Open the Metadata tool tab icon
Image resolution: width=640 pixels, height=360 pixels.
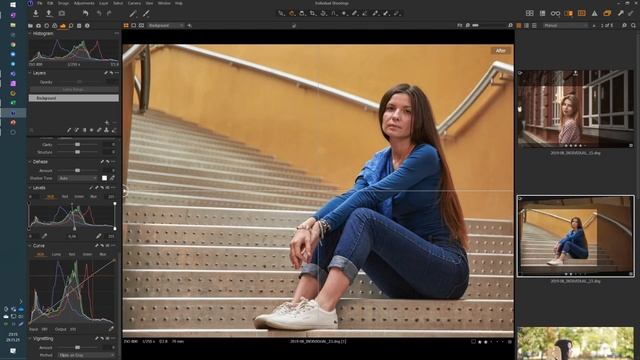point(87,26)
